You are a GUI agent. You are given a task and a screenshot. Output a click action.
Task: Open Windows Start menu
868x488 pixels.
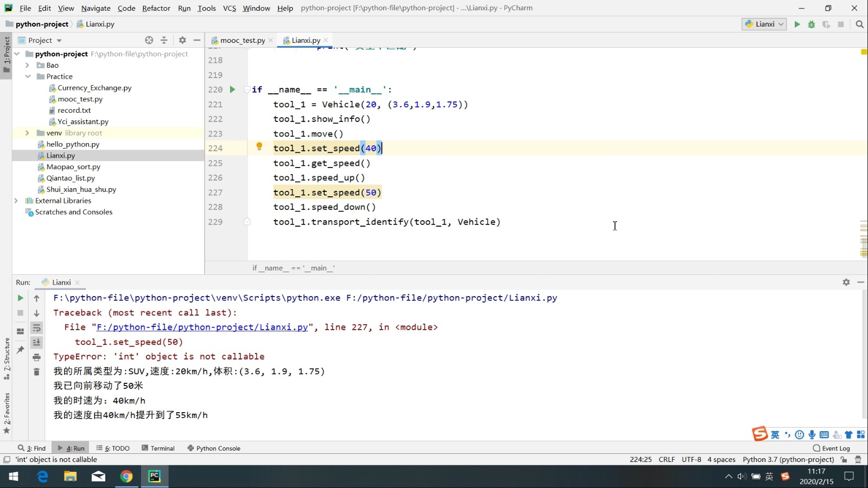coord(14,477)
